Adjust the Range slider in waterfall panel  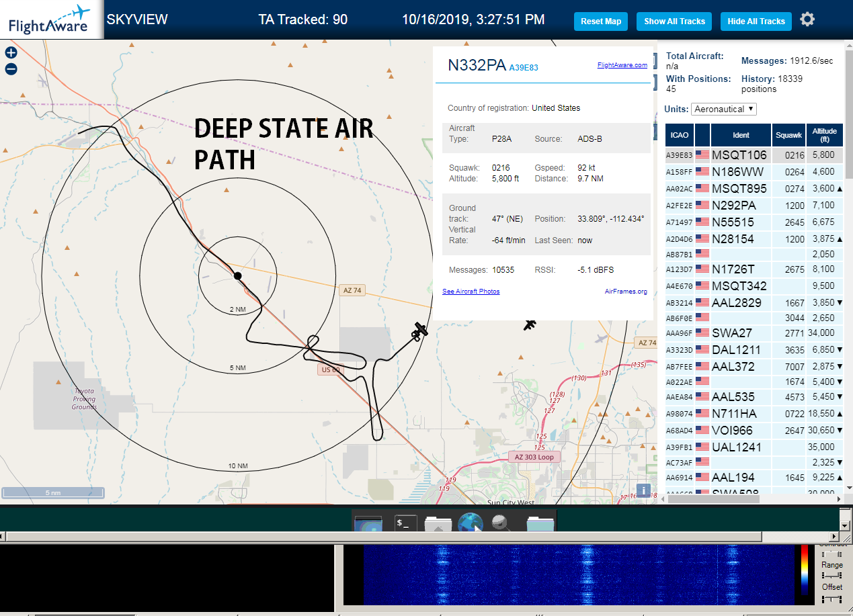[832, 576]
